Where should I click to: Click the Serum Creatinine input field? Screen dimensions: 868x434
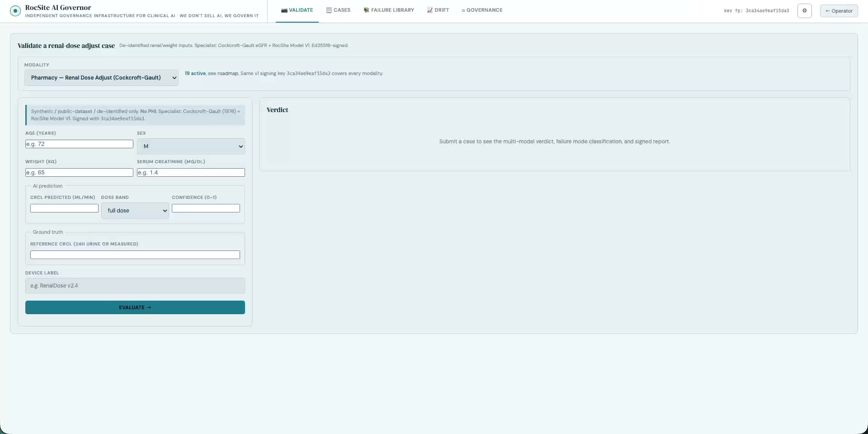coord(191,173)
